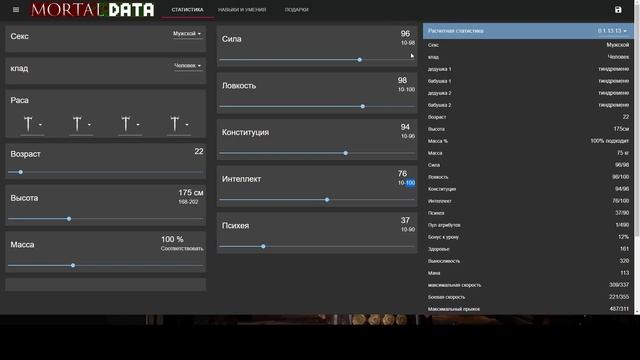The height and width of the screenshot is (360, 640).
Task: Open the hamburger menu icon
Action: [16, 10]
